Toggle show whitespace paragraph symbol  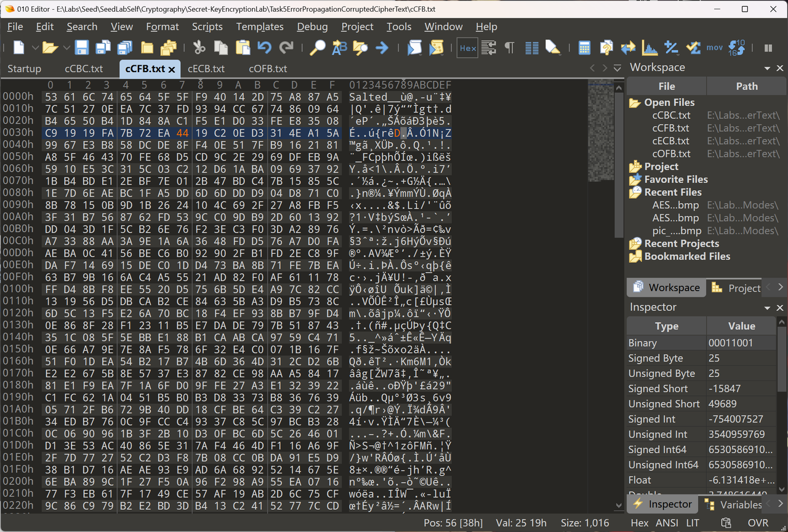[x=510, y=47]
